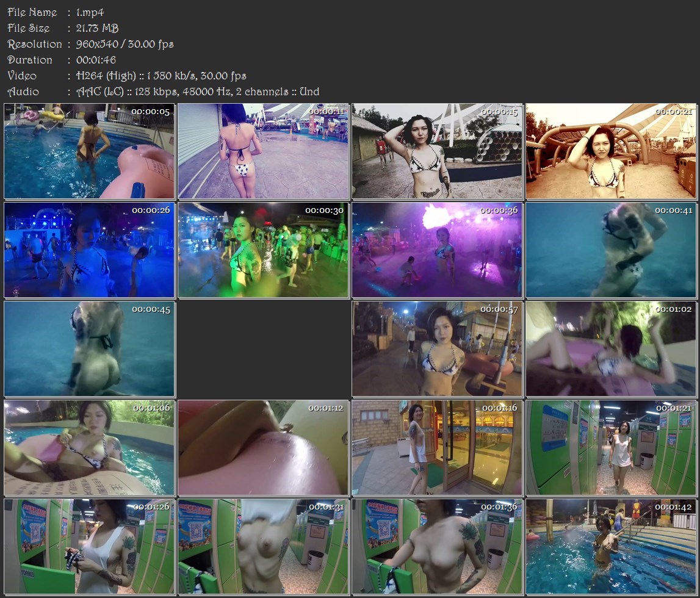Image resolution: width=700 pixels, height=598 pixels.
Task: Select the sepia frame at 00:00:21
Action: click(611, 151)
